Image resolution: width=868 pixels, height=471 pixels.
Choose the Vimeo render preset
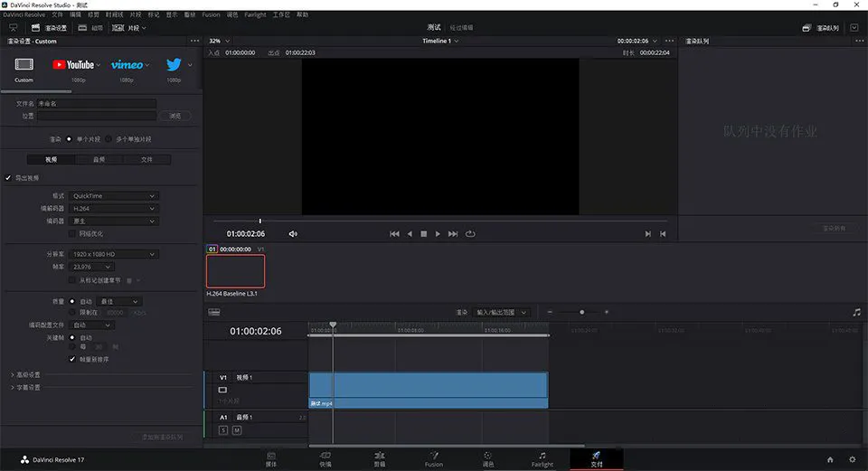[x=127, y=64]
